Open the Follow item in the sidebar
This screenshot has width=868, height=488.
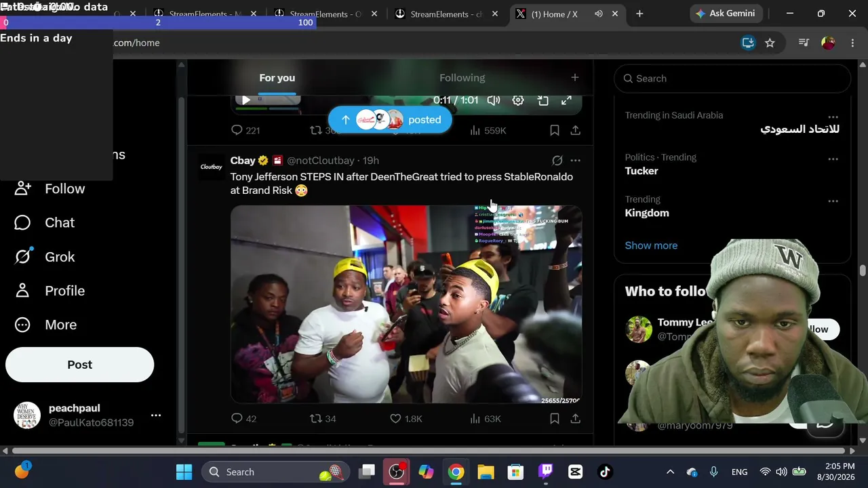[50, 189]
